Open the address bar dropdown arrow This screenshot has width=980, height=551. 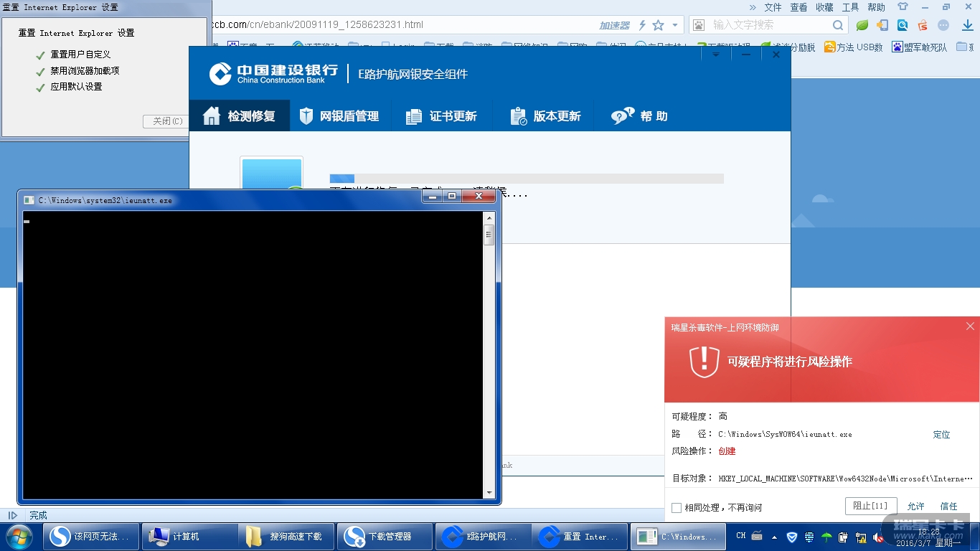674,25
